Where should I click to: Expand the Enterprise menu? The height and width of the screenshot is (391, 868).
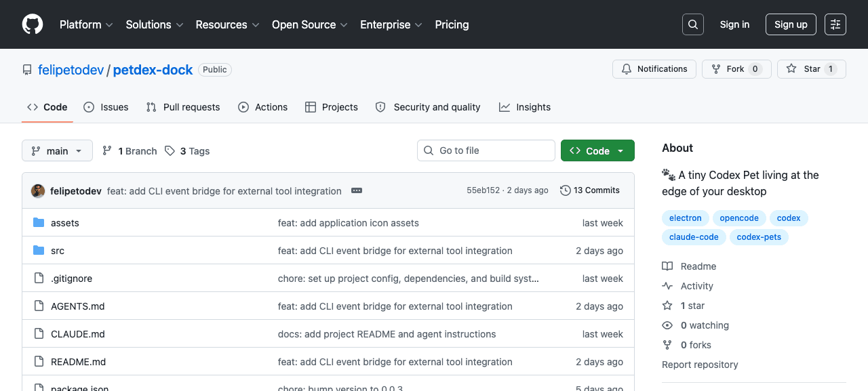tap(391, 24)
